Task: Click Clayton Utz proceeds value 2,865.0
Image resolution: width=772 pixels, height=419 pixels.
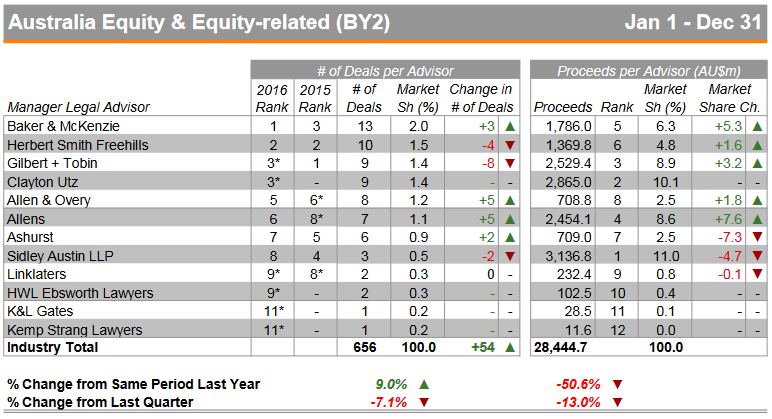Action: (x=568, y=182)
